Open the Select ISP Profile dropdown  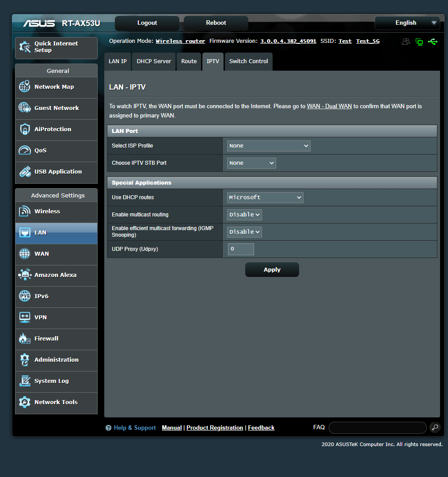pos(268,146)
